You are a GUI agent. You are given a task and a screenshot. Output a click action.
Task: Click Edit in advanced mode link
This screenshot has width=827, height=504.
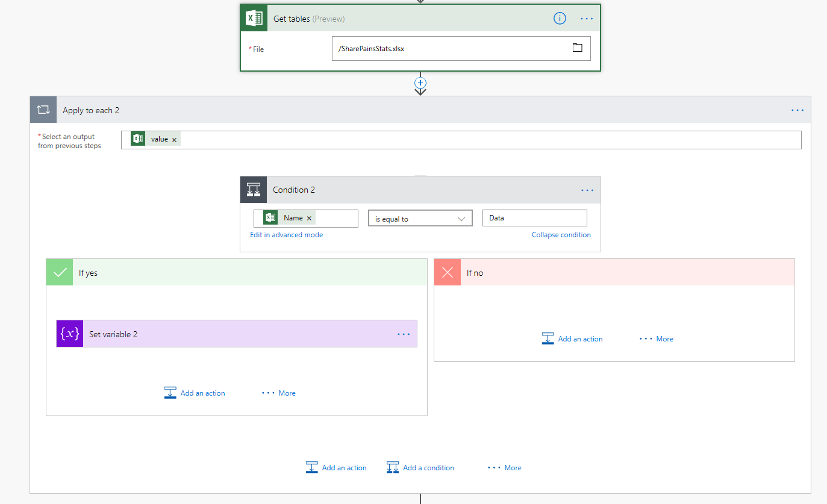pos(287,235)
